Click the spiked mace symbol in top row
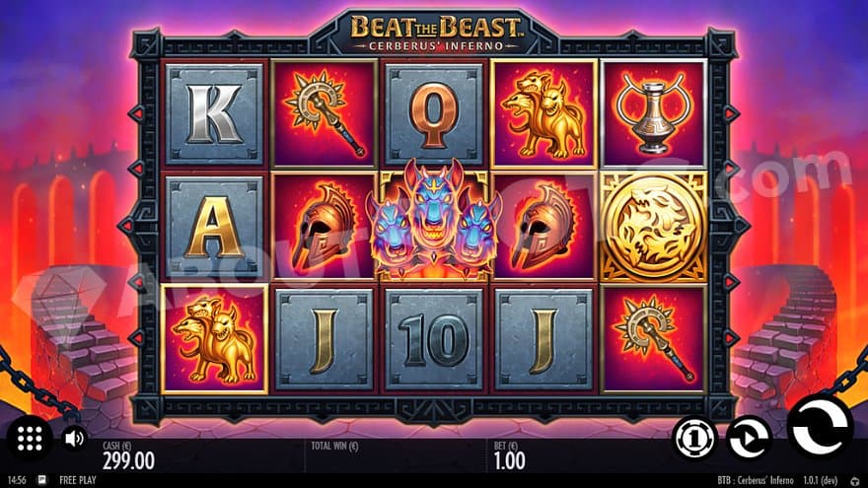This screenshot has width=868, height=488. [325, 114]
